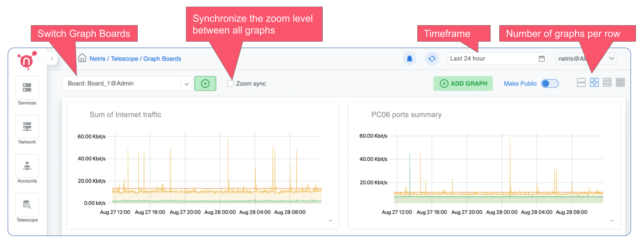Click the notification bell icon
The width and height of the screenshot is (644, 246).
point(409,59)
